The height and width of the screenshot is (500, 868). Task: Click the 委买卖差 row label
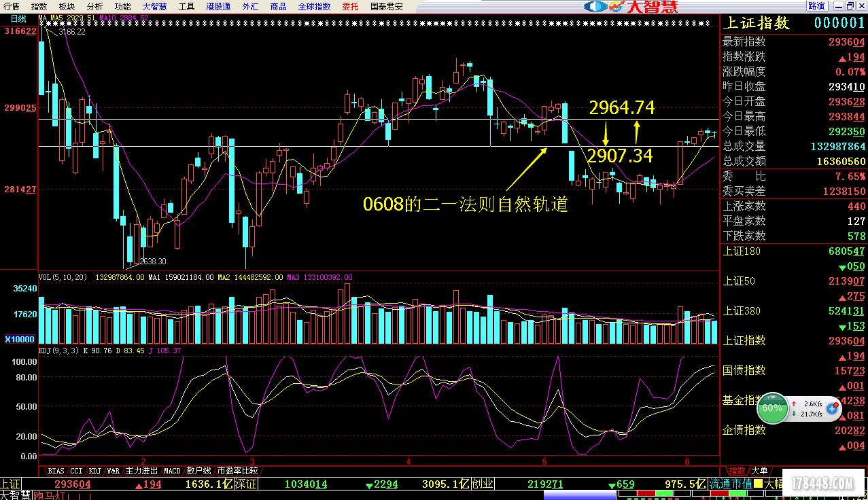click(744, 191)
